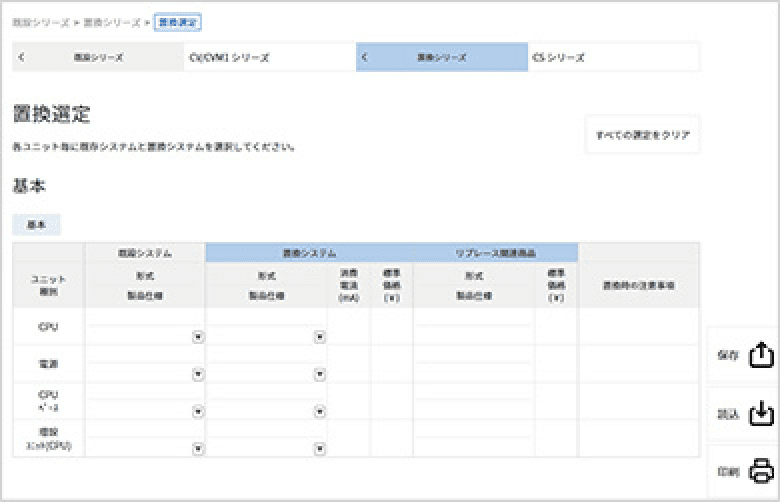Viewport: 780px width, 502px height.
Task: Click the 保存 save upload icon
Action: [x=761, y=355]
